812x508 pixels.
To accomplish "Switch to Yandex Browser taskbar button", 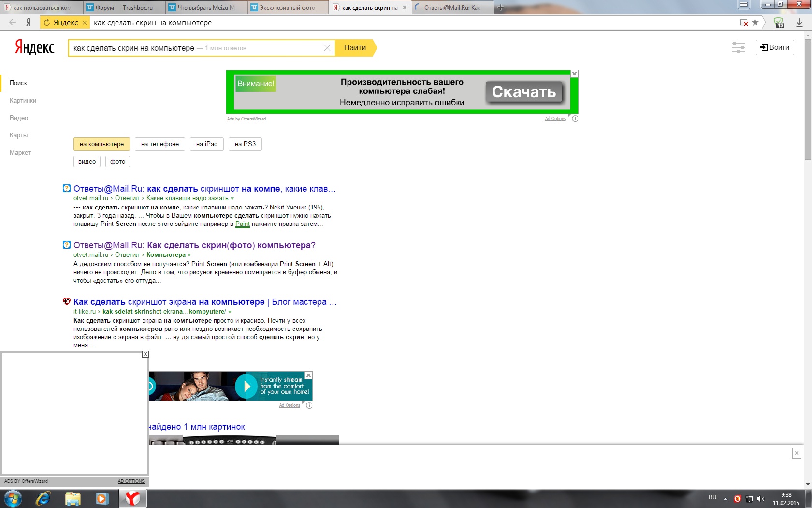I will coord(133,498).
